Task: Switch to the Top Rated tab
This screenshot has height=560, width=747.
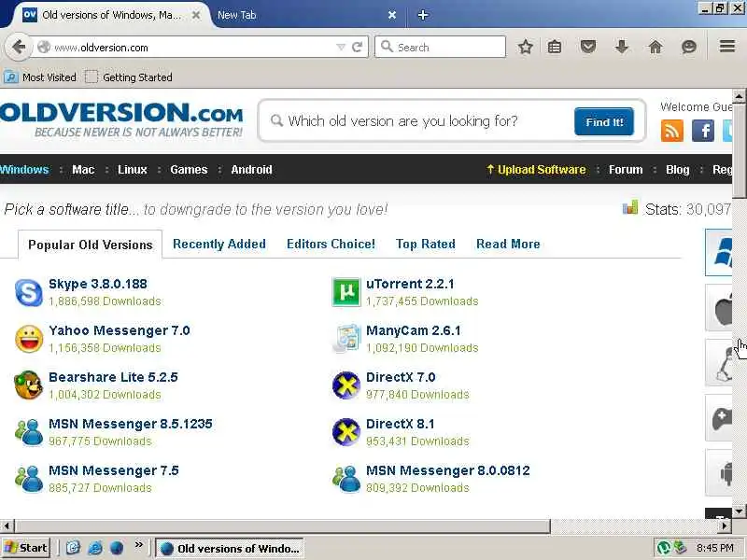Action: pos(426,244)
